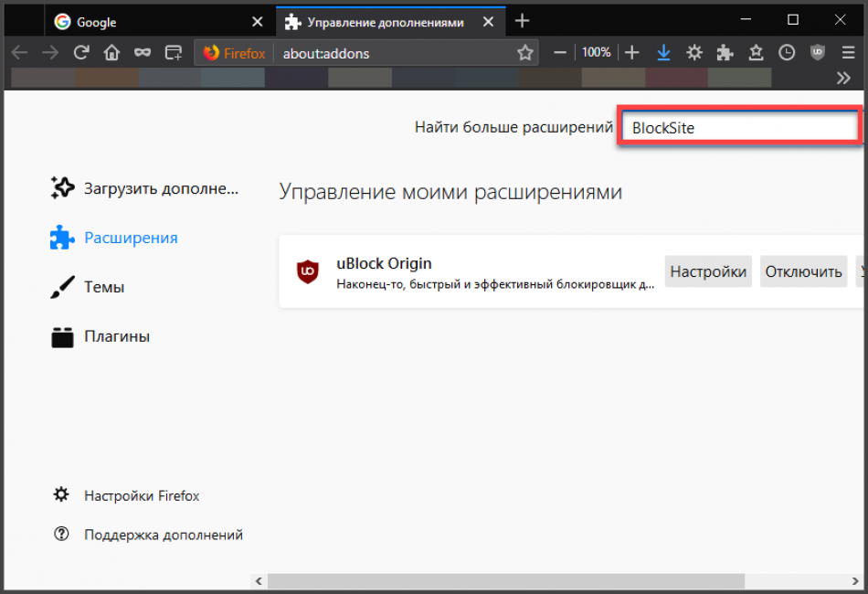Viewport: 868px width, 594px height.
Task: Click the BlockSite extension search field
Action: pyautogui.click(x=740, y=127)
